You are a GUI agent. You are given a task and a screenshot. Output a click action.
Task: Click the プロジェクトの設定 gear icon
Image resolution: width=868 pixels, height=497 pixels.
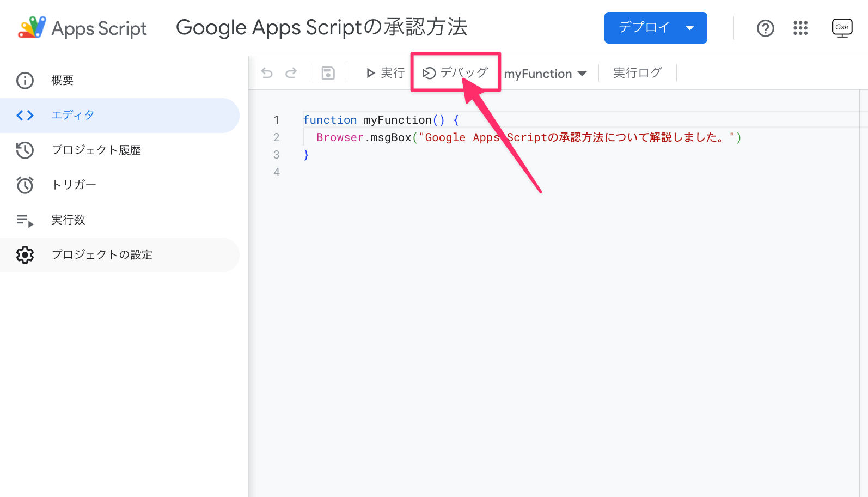click(x=25, y=254)
